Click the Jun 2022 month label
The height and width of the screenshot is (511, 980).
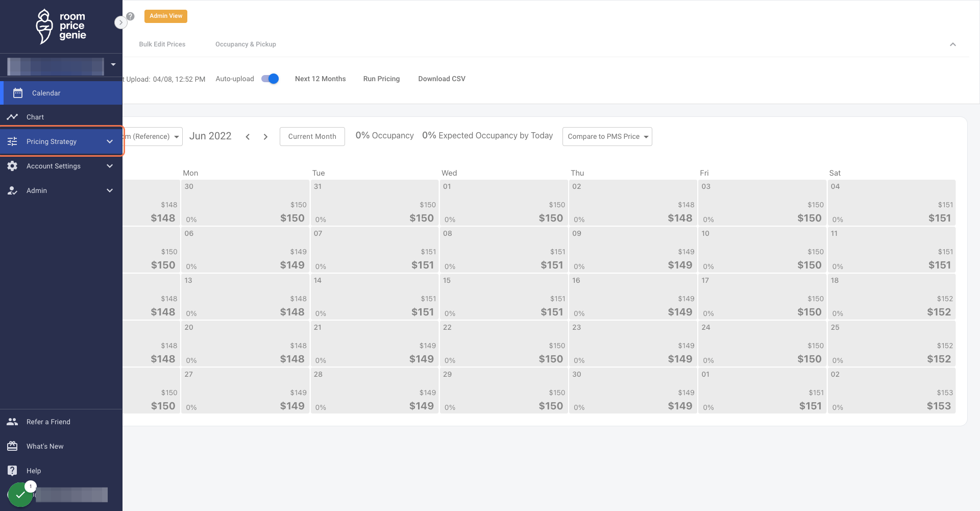pos(210,136)
